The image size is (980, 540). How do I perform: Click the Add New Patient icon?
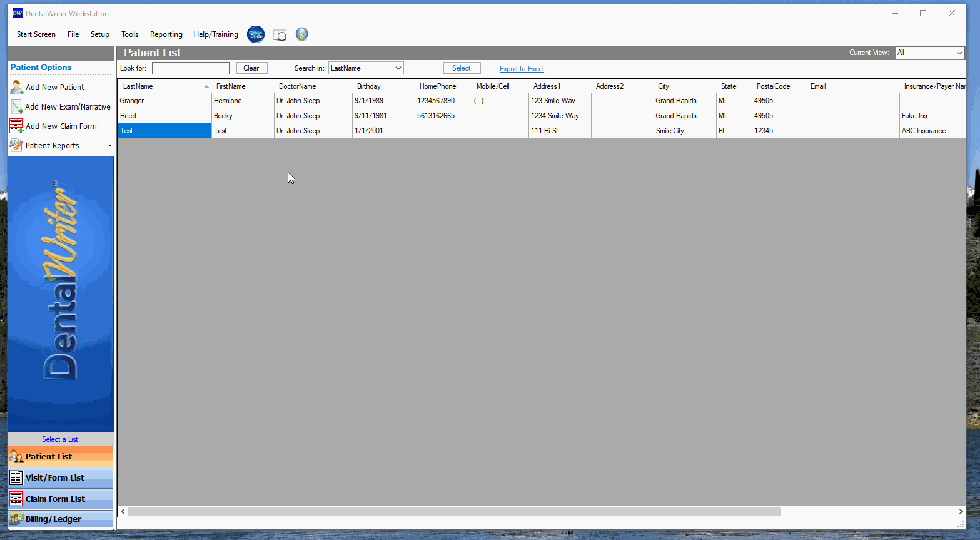[x=16, y=87]
